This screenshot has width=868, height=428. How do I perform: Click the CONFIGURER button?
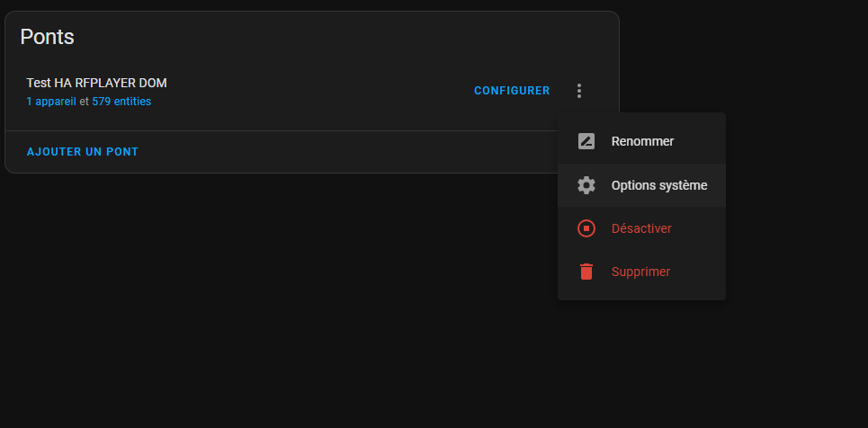pyautogui.click(x=512, y=91)
